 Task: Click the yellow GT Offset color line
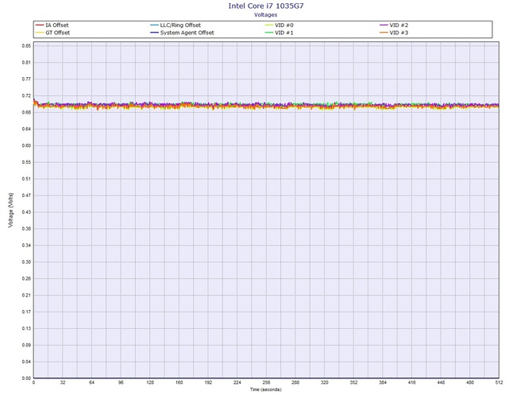[40, 33]
